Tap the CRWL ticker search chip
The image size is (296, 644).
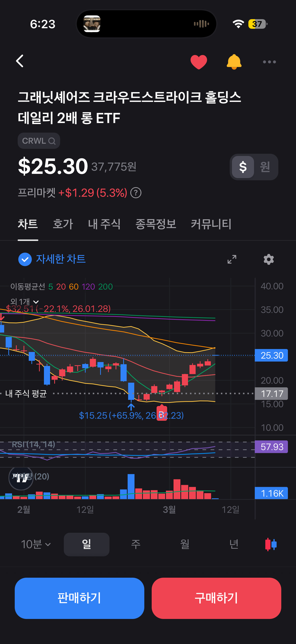(x=39, y=141)
